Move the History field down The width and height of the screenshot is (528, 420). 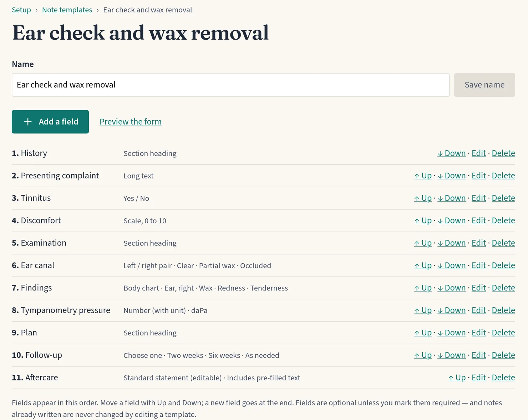tap(452, 153)
